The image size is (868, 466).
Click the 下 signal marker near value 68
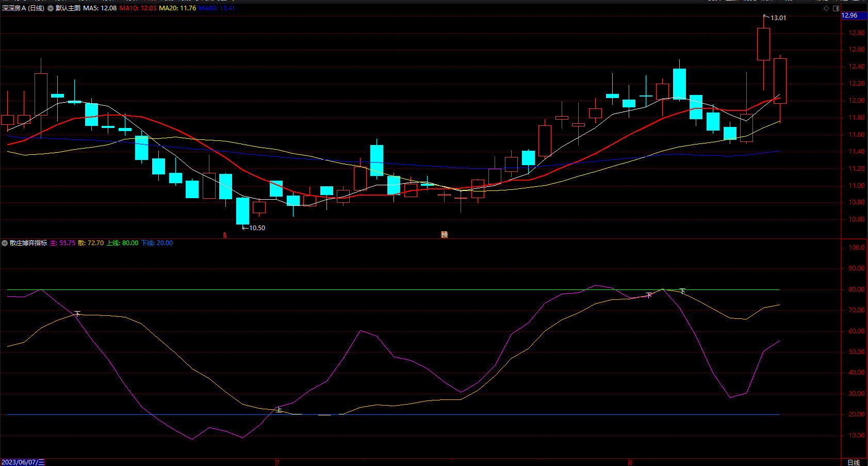tap(77, 313)
